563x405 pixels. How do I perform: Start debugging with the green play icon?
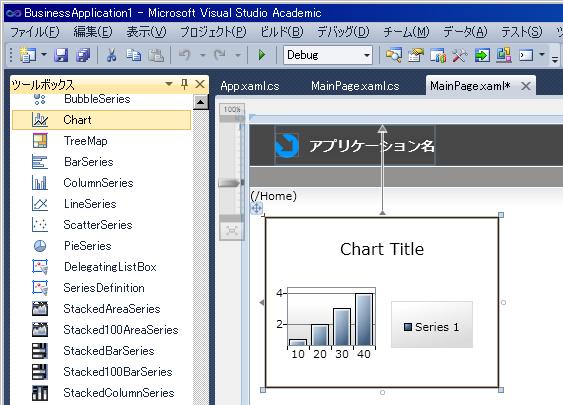point(262,55)
